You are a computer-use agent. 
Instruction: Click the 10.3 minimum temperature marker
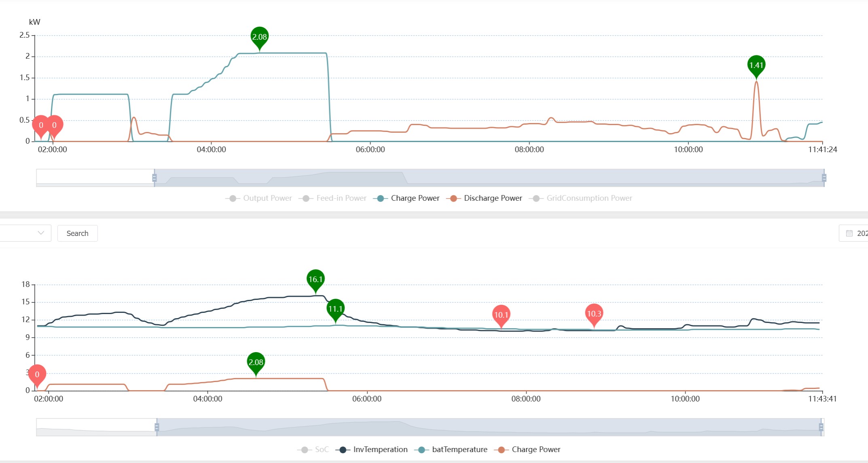coord(594,314)
